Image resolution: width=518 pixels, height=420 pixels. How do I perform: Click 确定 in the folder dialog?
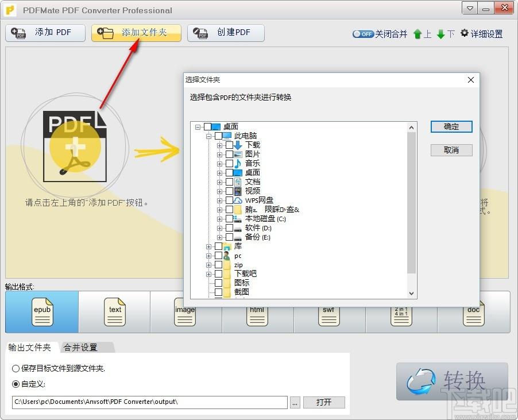click(451, 126)
